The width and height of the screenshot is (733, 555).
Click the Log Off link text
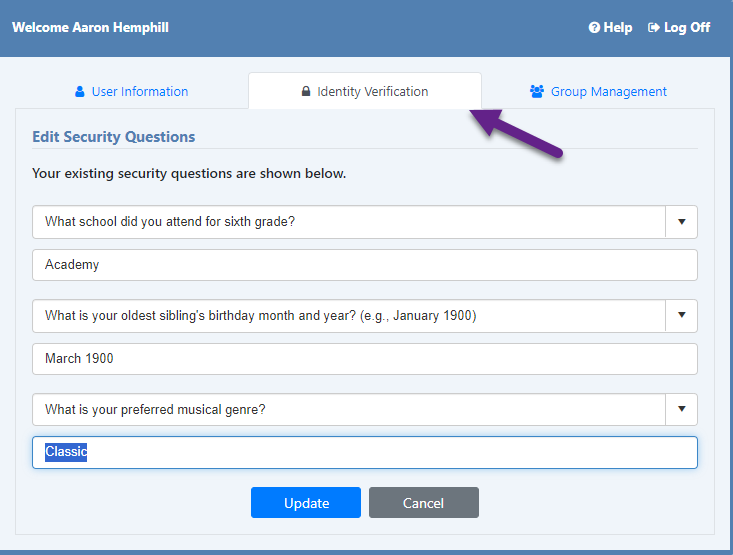pyautogui.click(x=687, y=28)
